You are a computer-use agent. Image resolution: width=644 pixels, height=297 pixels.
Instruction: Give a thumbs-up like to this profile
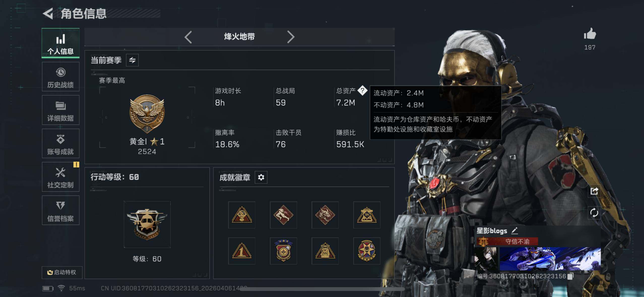[x=590, y=34]
